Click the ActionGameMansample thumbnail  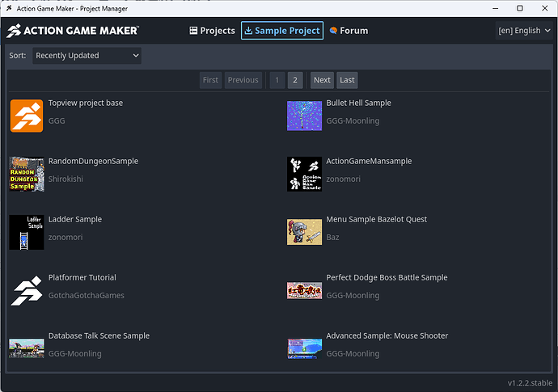[304, 174]
